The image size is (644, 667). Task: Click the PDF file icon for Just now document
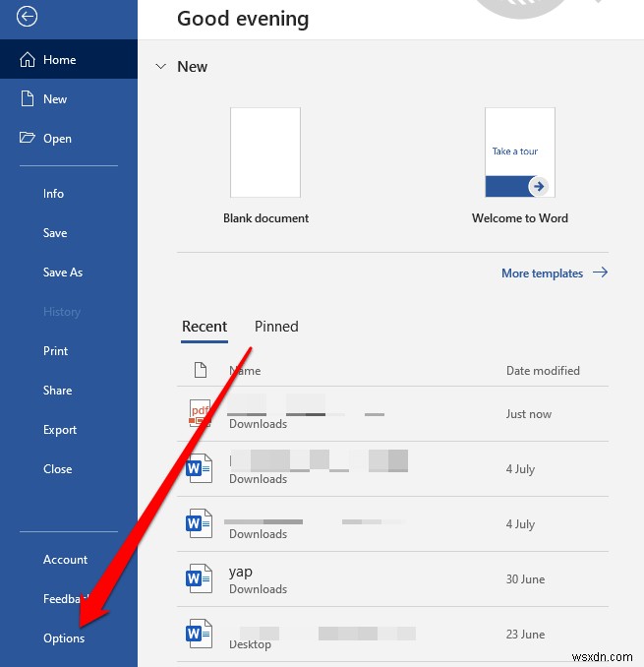(200, 413)
